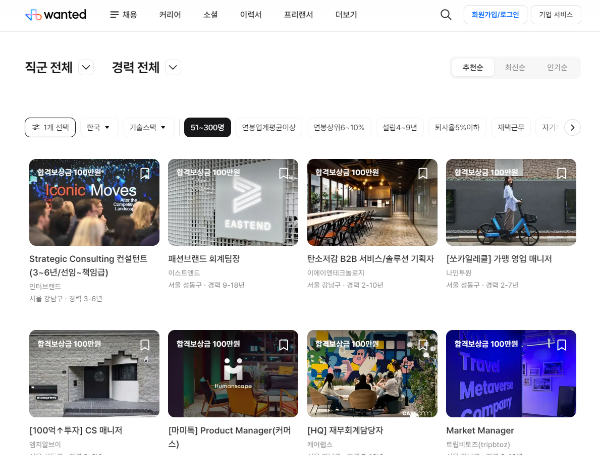Click the wanted logo
The height and width of the screenshot is (455, 600).
point(56,15)
